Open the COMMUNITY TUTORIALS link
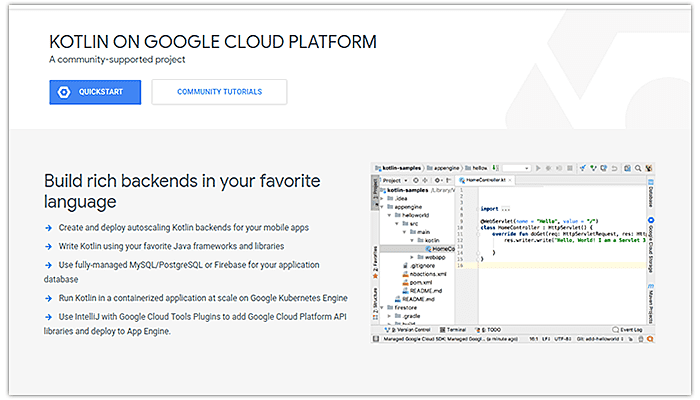This screenshot has height=400, width=700. (x=219, y=92)
